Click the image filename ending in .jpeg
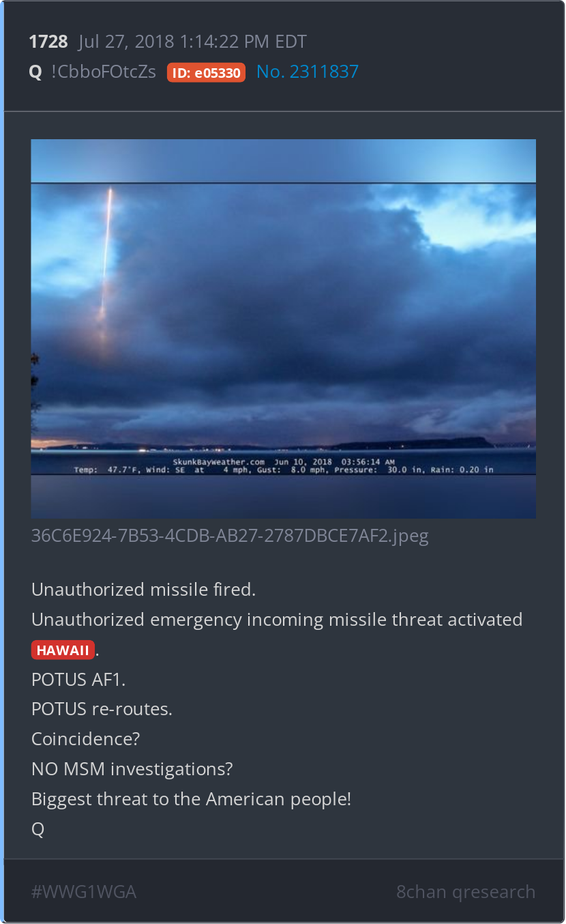Screen dimensions: 566x924 230,536
